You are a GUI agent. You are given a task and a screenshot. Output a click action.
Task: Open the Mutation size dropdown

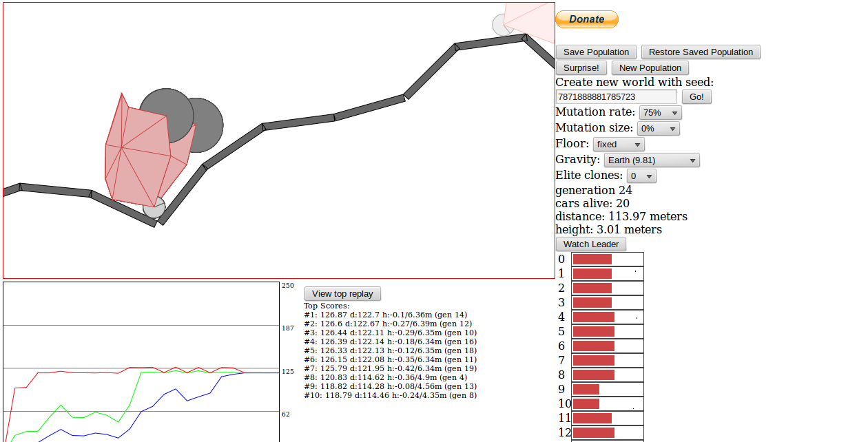(x=658, y=129)
